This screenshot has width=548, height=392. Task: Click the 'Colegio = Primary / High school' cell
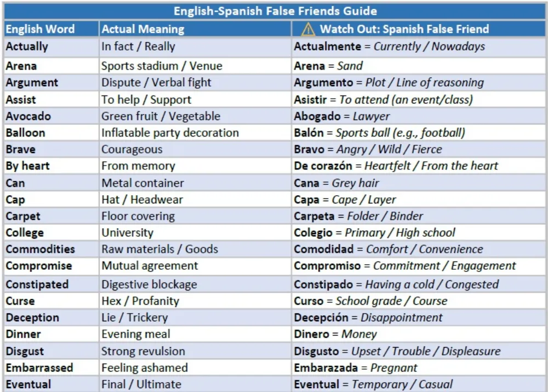[x=418, y=232]
